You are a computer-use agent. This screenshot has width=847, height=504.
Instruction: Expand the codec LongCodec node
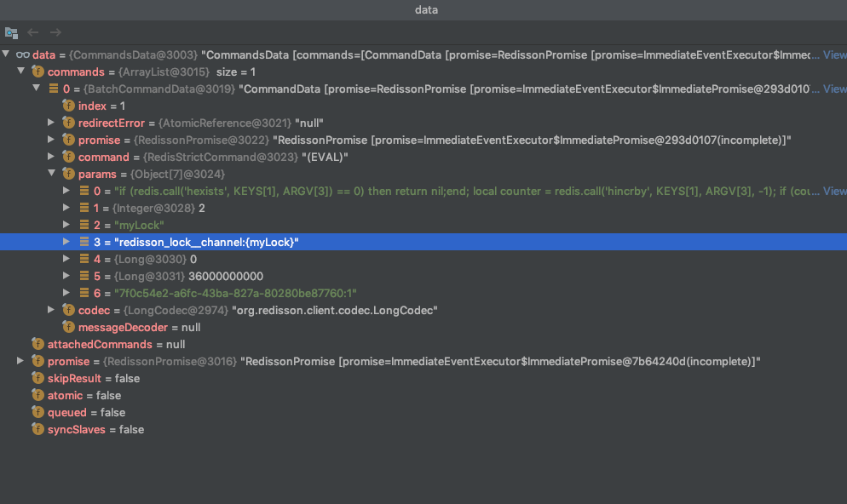[x=52, y=310]
